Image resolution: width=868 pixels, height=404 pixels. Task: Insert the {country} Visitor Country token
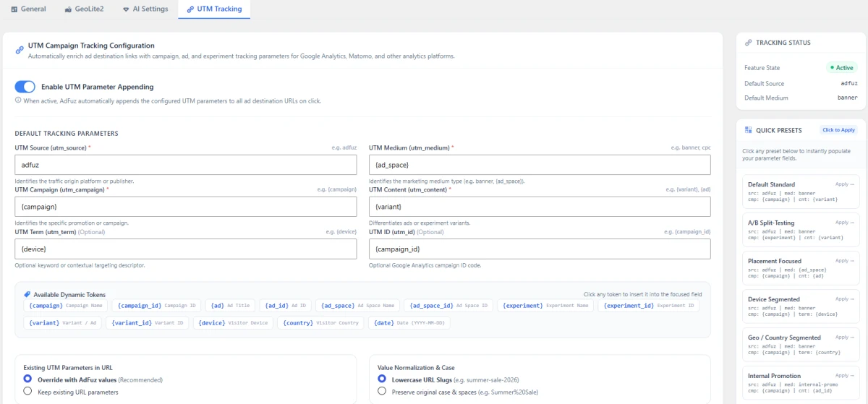tap(321, 323)
